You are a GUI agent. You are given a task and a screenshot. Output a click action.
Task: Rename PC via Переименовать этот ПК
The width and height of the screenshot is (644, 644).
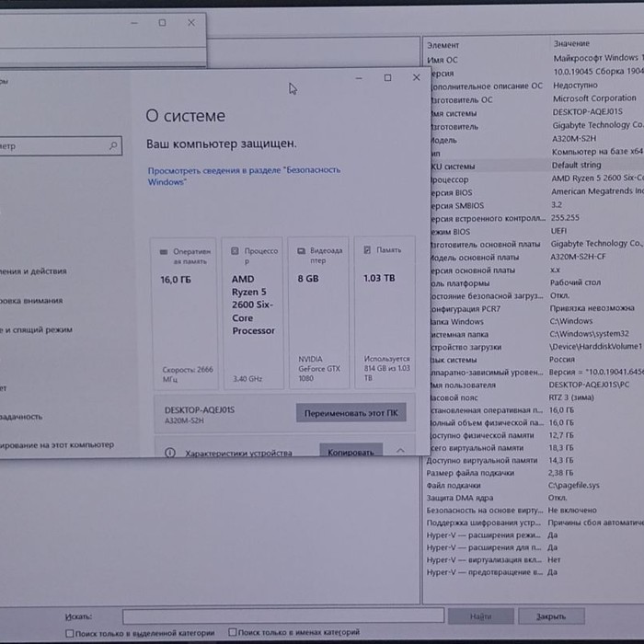click(351, 413)
